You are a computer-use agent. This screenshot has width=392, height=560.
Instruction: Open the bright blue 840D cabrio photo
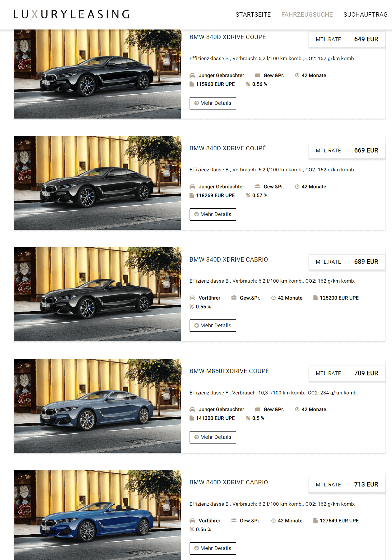[97, 515]
